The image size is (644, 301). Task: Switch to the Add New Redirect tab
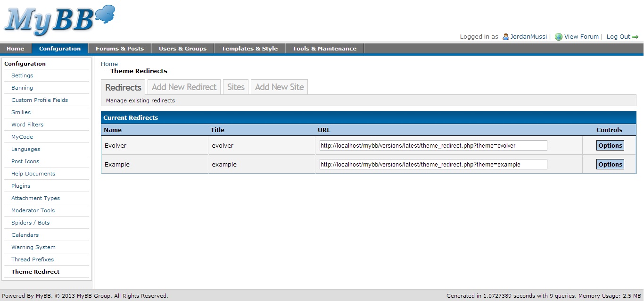pos(184,87)
